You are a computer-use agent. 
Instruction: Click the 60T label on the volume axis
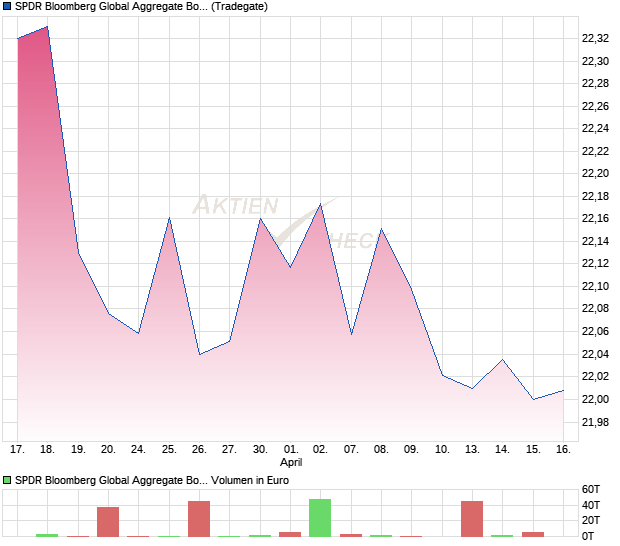592,489
